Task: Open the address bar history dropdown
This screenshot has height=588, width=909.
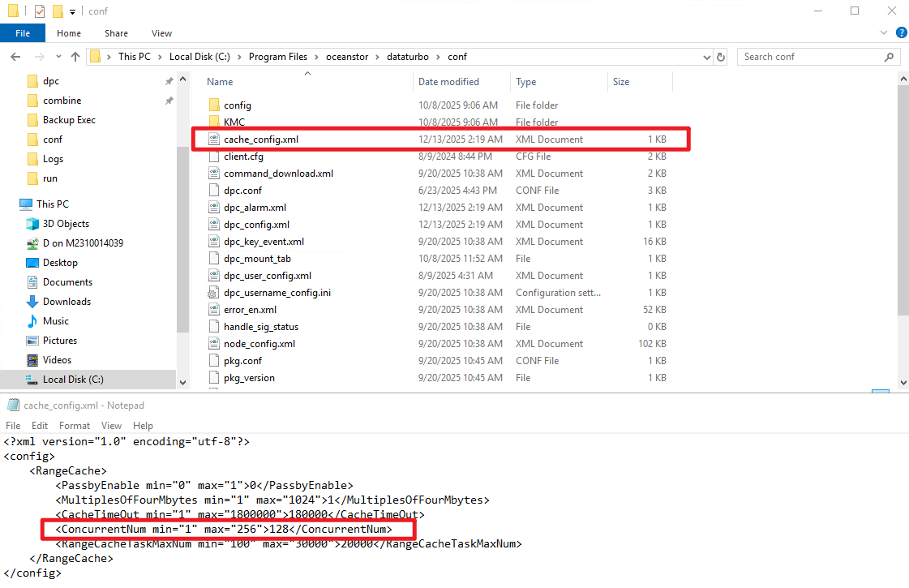Action: click(706, 57)
